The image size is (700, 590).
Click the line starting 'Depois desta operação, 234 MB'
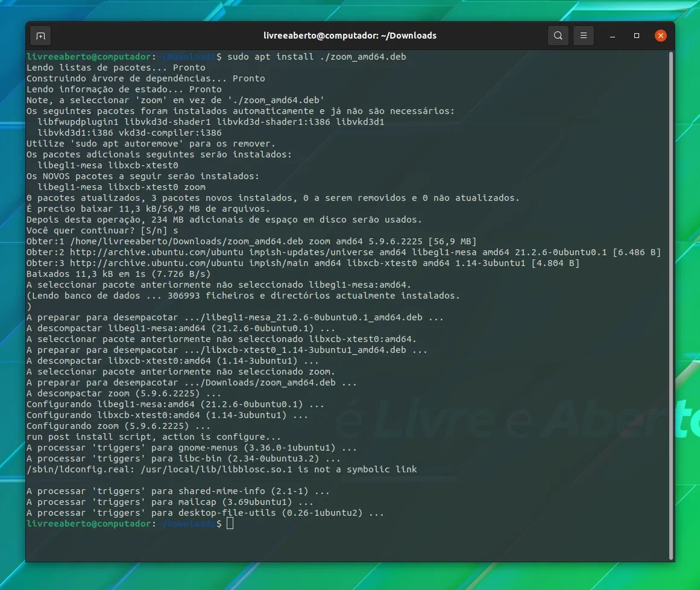click(224, 220)
